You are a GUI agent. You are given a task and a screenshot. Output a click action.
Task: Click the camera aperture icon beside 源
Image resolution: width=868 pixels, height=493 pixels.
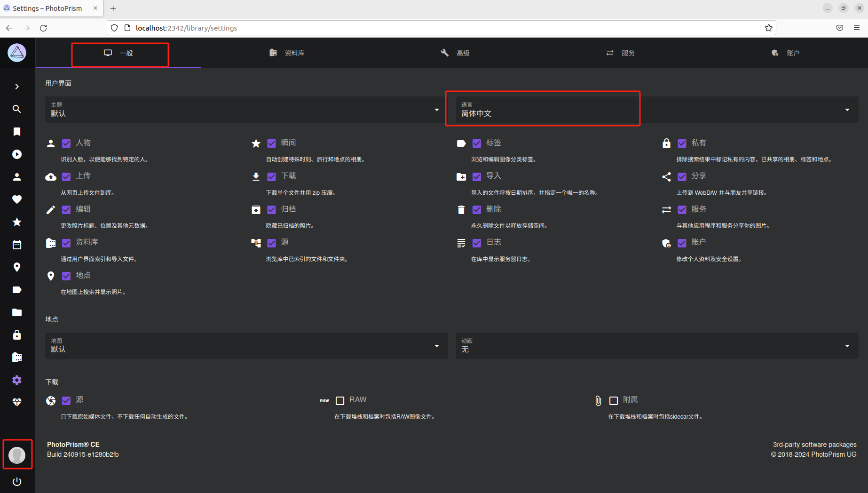(51, 401)
